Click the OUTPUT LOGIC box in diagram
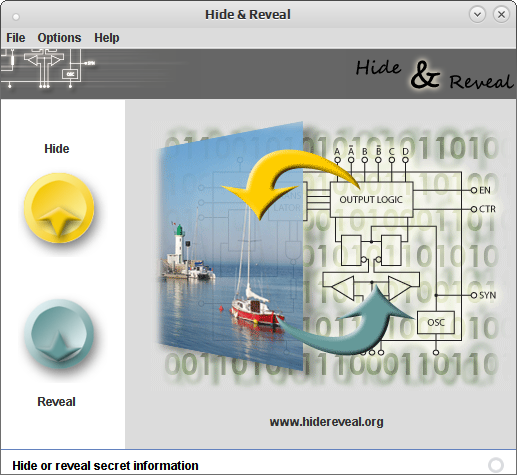Image resolution: width=517 pixels, height=475 pixels. click(x=371, y=200)
